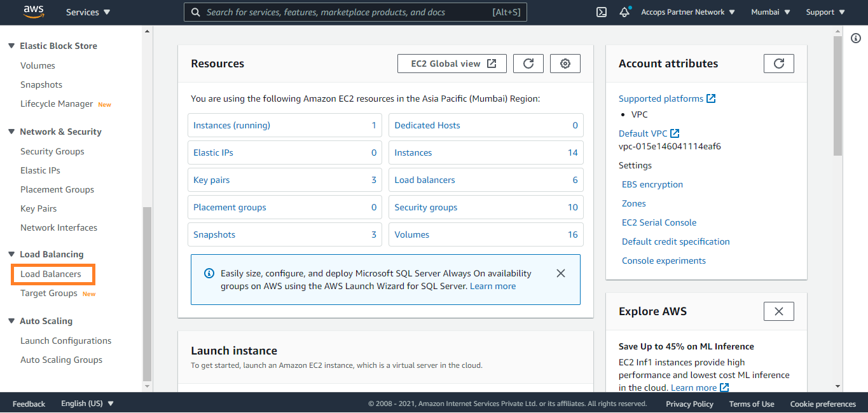Image resolution: width=868 pixels, height=413 pixels.
Task: Focus the services search box
Action: point(355,12)
